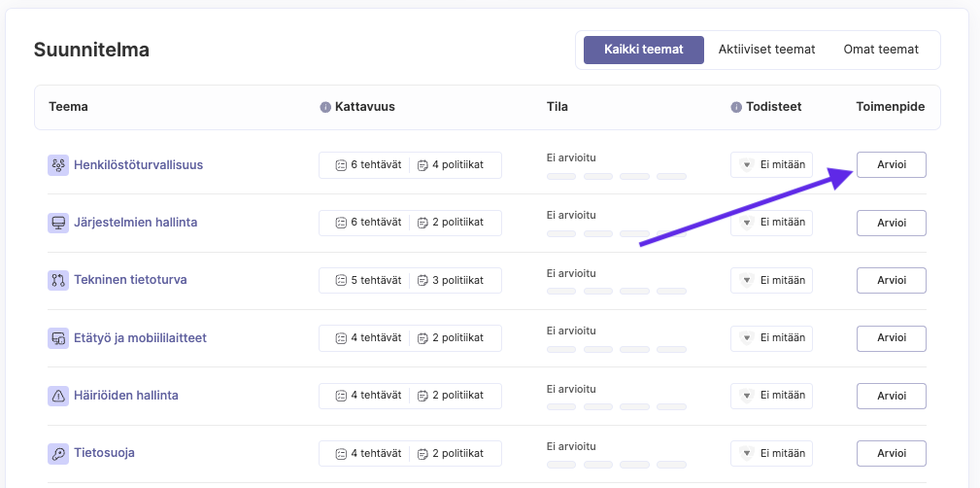Click the shield icon in Henkilöstöturvallisuus row
The width and height of the screenshot is (980, 488).
[x=747, y=165]
